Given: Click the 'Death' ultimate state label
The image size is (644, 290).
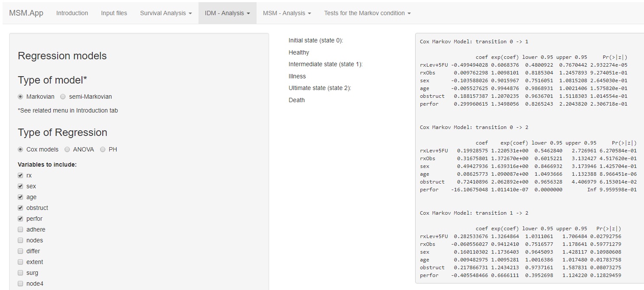Looking at the screenshot, I should (x=297, y=100).
